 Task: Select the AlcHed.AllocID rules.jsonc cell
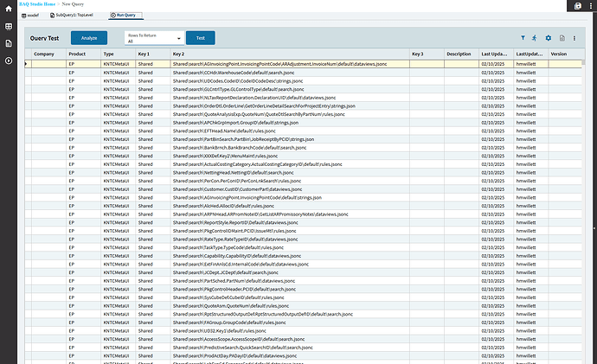(290, 206)
